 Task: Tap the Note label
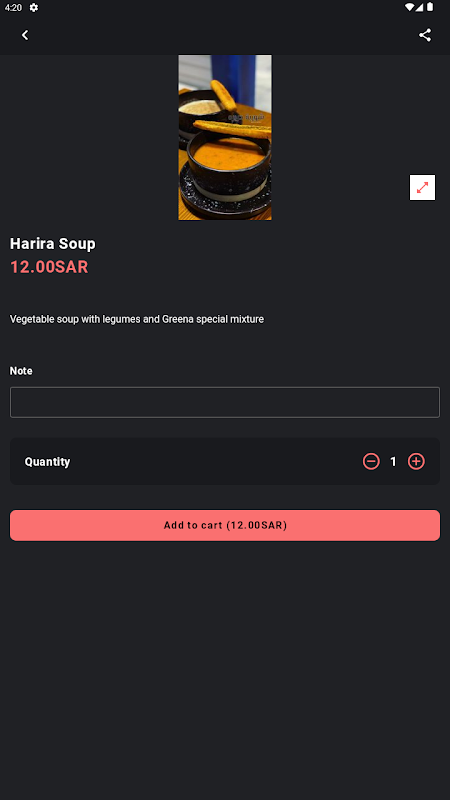(21, 371)
